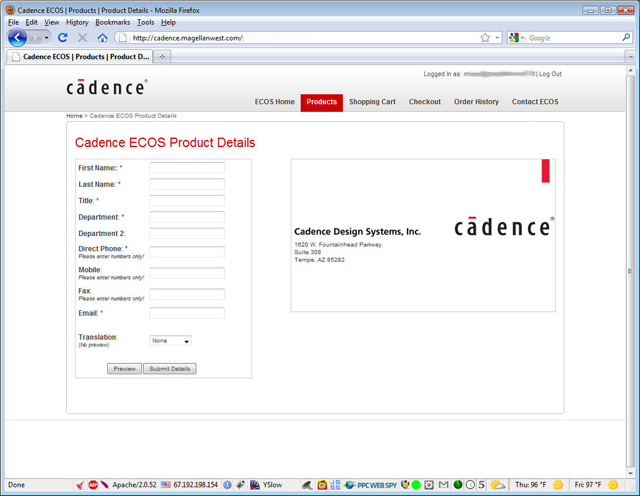Open a new tab with the plus button

coord(162,57)
